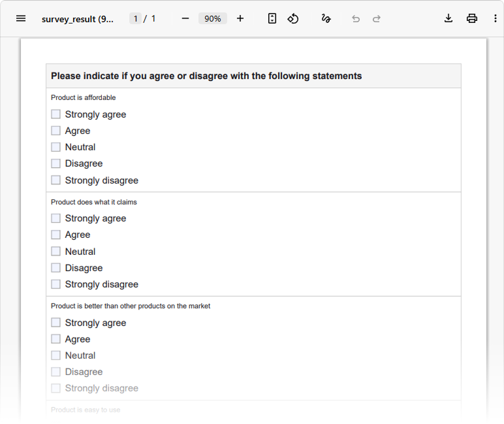Check Disagree under Product does what it claims
This screenshot has height=424, width=504.
[56, 268]
